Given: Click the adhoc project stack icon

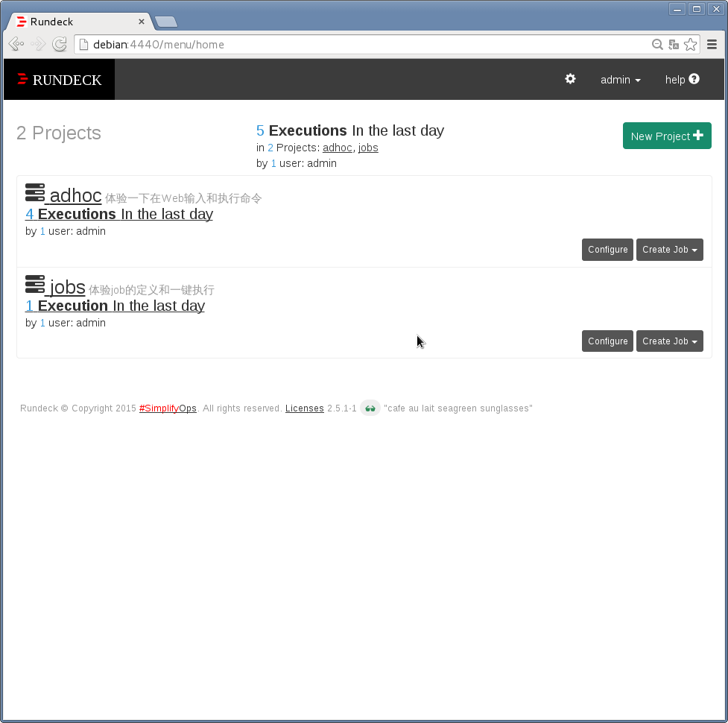Looking at the screenshot, I should click(35, 193).
